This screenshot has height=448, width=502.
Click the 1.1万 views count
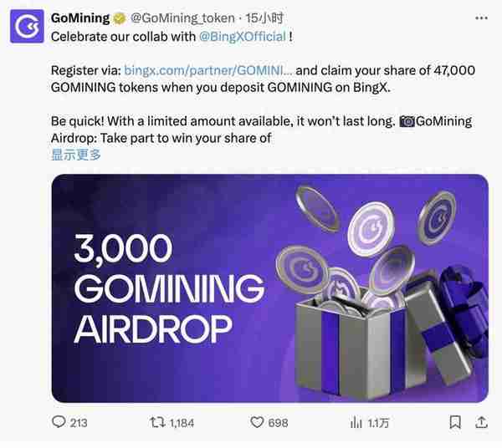click(x=378, y=423)
